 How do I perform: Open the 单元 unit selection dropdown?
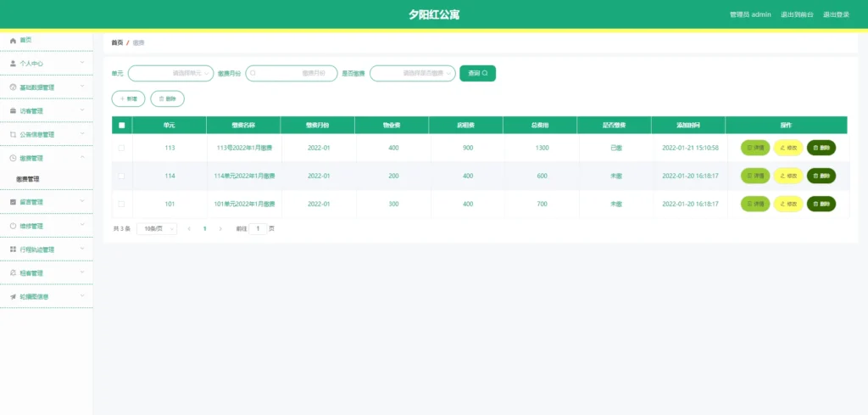[x=170, y=74]
